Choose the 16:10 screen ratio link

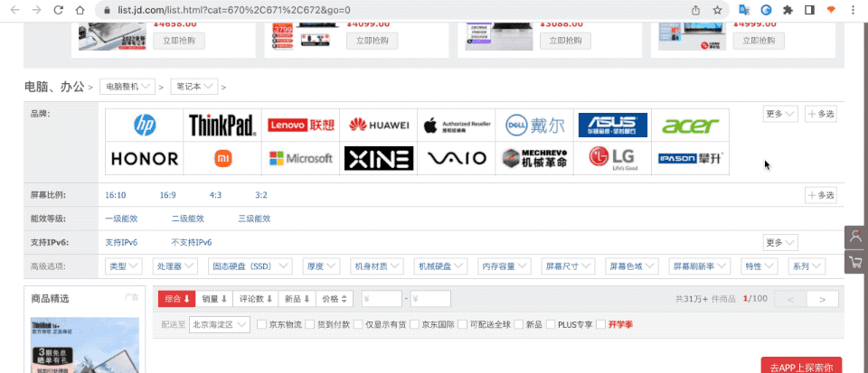(x=116, y=195)
